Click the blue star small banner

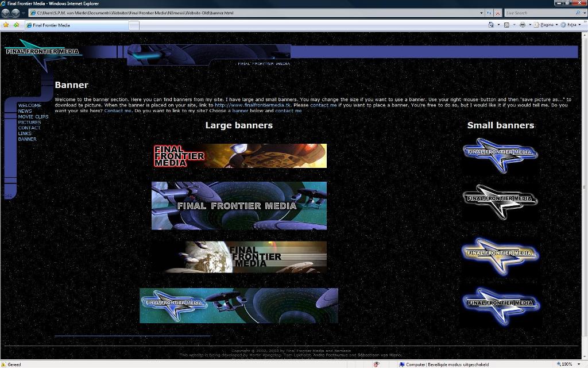[500, 155]
